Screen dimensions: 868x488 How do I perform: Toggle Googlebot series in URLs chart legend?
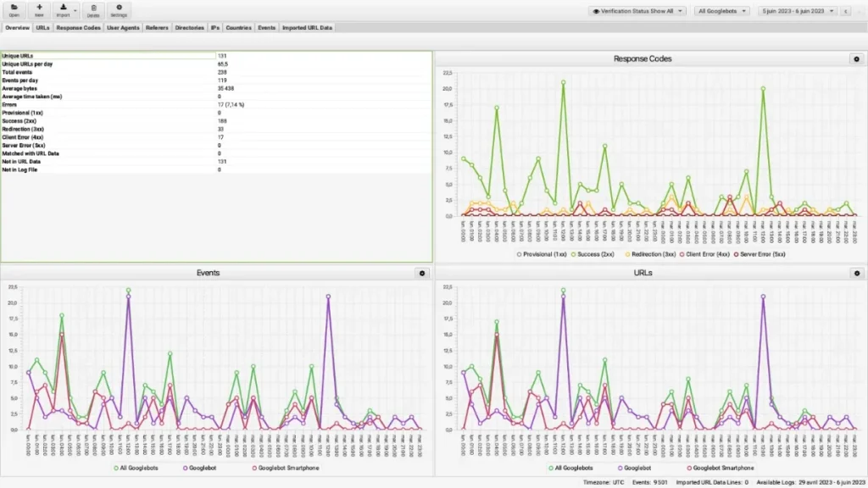(634, 468)
